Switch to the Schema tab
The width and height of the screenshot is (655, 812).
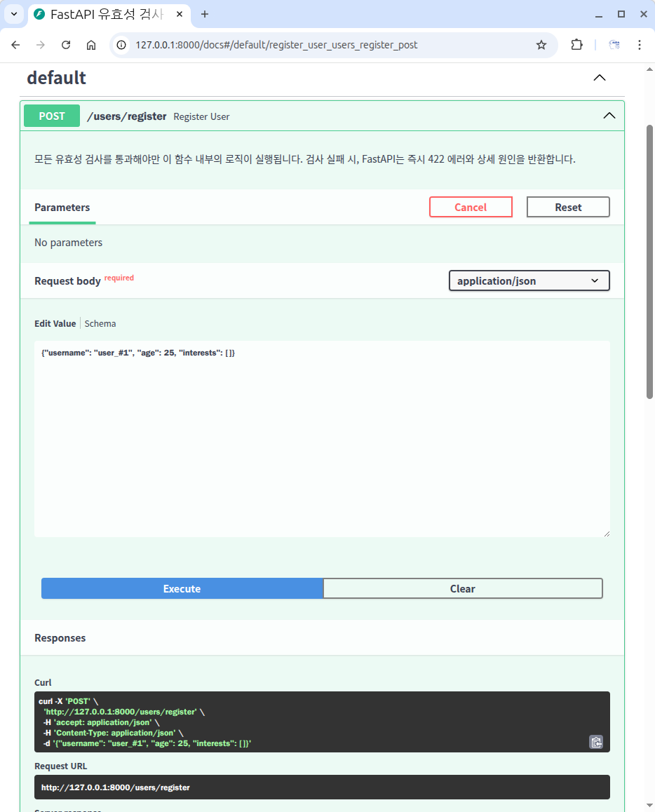click(100, 324)
